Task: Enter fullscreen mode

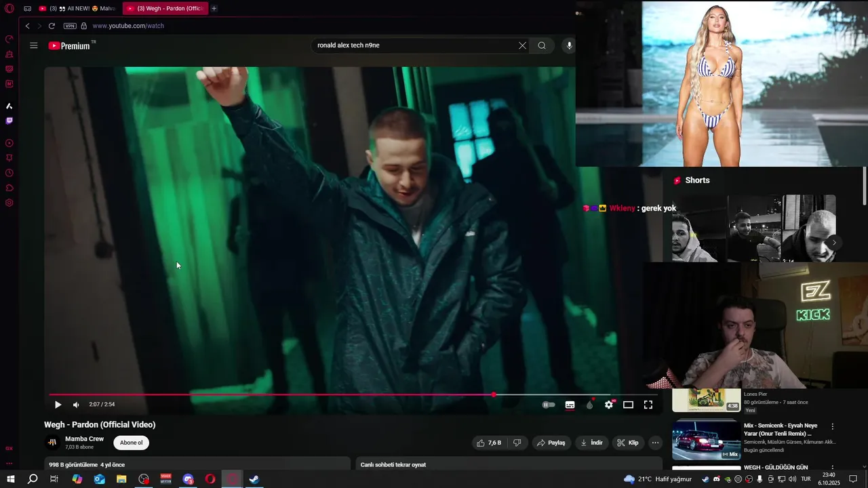Action: click(648, 405)
